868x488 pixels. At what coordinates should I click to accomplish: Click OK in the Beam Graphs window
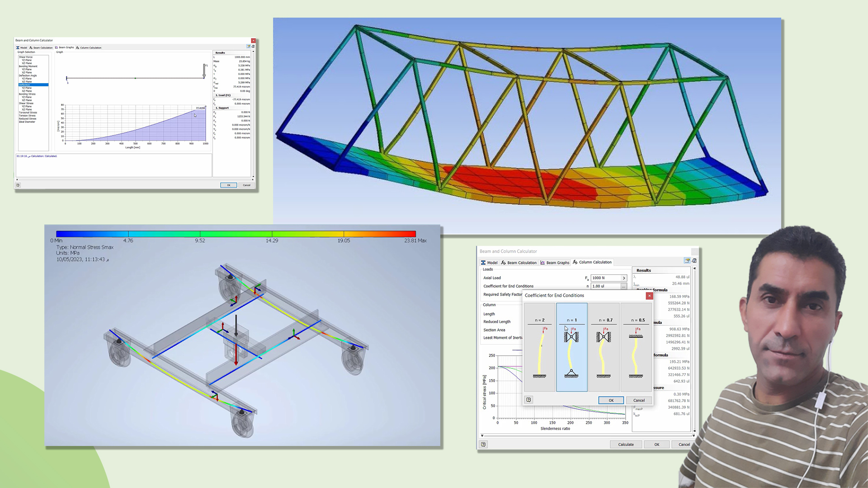229,185
